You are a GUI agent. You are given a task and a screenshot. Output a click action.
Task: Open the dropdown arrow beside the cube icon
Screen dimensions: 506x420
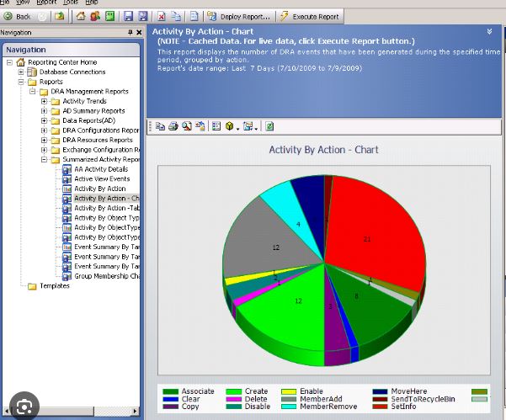click(237, 128)
